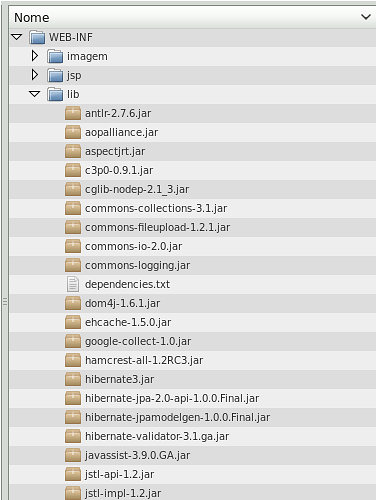Expand the jsp folder
This screenshot has height=500, width=376.
[x=35, y=75]
